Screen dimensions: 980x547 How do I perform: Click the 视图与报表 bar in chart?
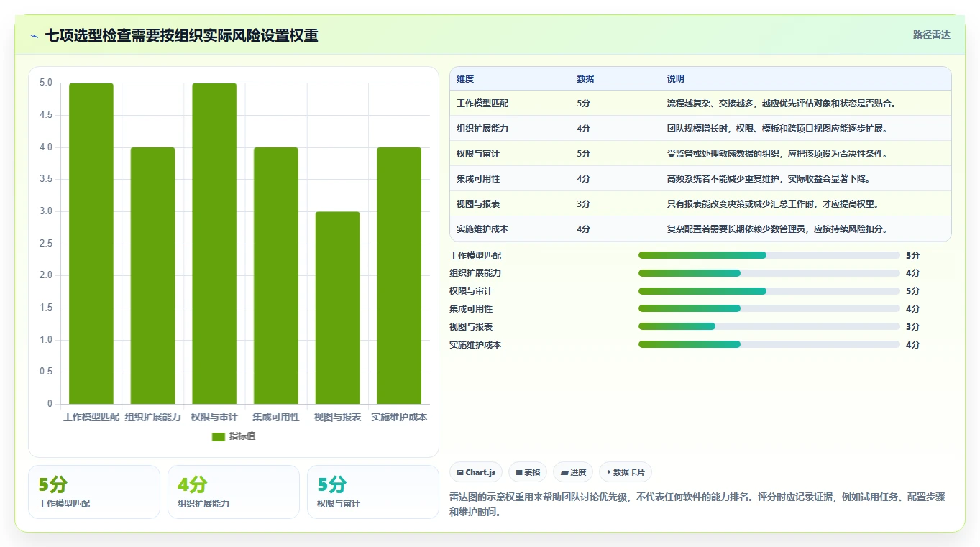pyautogui.click(x=337, y=308)
